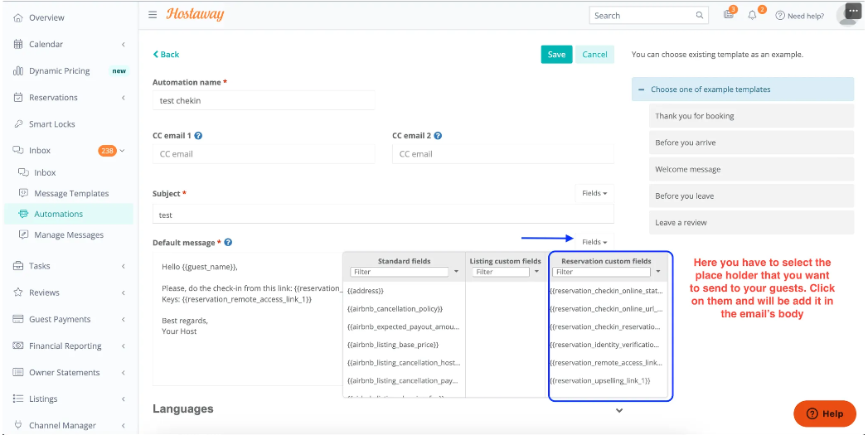Viewport: 868px width, 435px height.
Task: Click the search magnifier icon
Action: 701,16
